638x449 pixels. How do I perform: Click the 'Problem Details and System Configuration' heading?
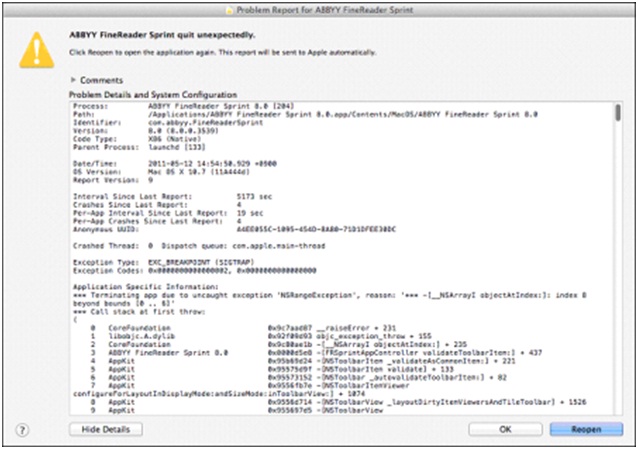(153, 95)
